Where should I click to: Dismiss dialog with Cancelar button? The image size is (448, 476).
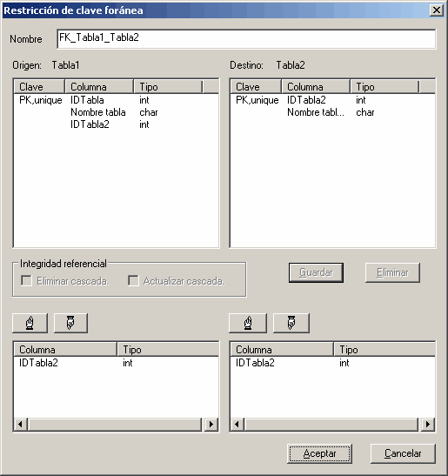point(403,453)
